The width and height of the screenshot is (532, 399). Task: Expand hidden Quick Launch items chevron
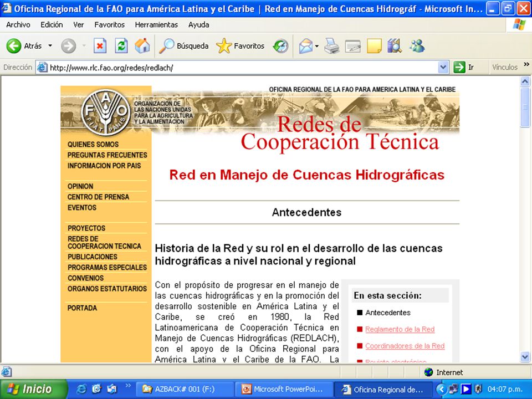tap(128, 386)
